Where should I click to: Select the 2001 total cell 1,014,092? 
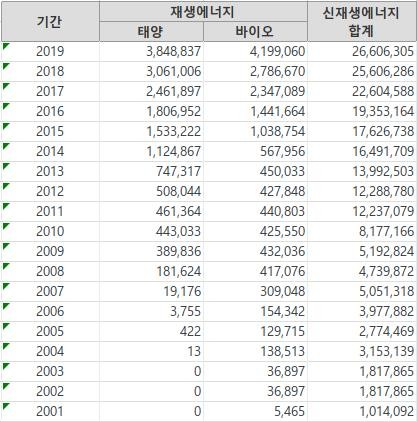362,411
